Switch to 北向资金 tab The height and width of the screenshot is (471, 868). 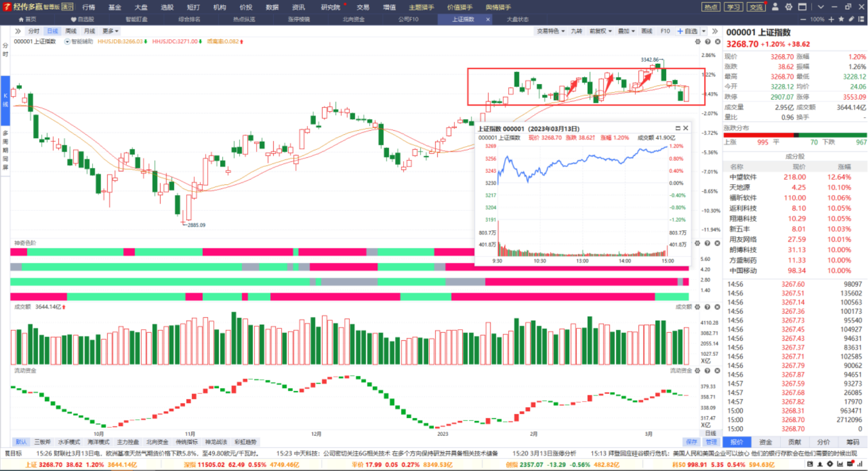pyautogui.click(x=353, y=19)
